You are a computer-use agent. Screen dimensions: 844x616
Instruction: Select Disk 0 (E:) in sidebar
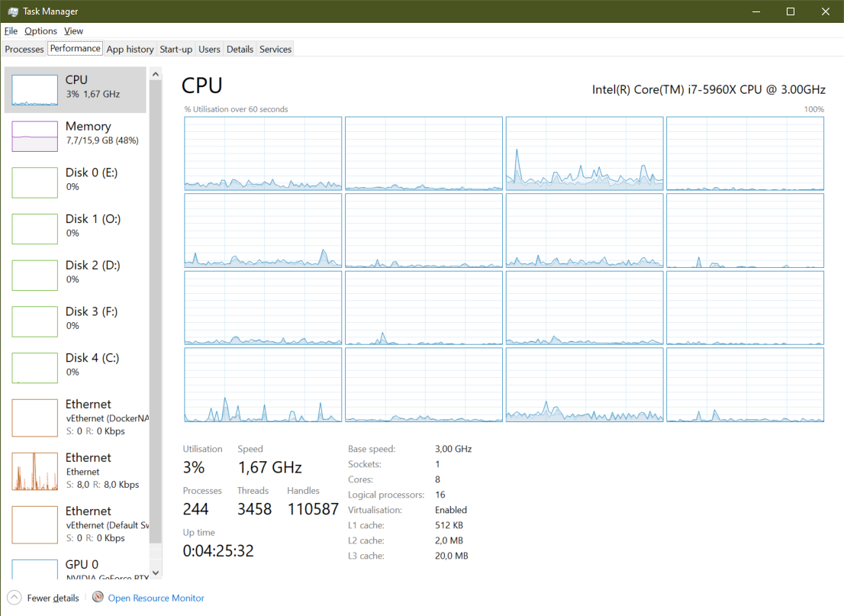(76, 182)
